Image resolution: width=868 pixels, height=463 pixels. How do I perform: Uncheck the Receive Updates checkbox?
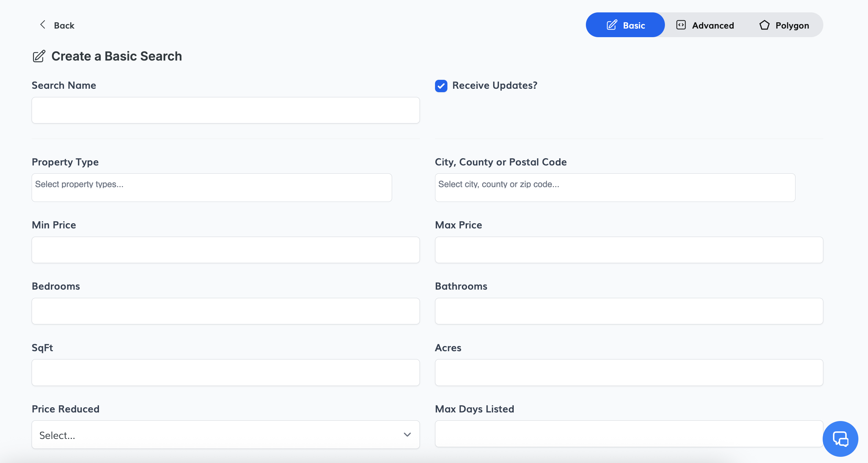(441, 86)
